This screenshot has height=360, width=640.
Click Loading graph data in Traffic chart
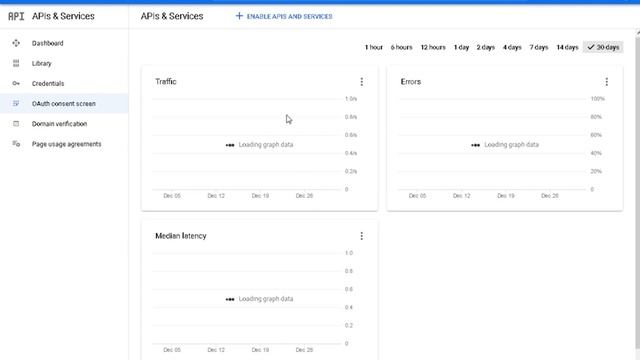click(266, 144)
